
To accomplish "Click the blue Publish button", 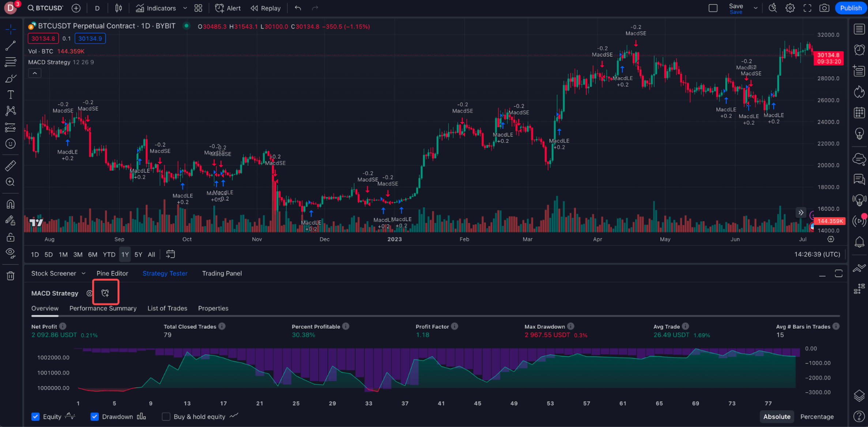I will tap(850, 8).
